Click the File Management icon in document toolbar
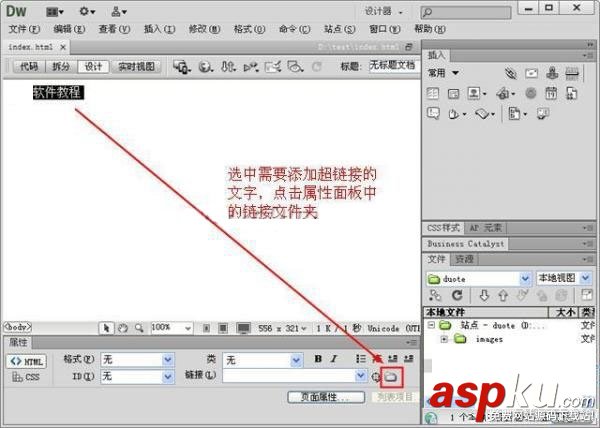600x428 pixels. click(x=228, y=67)
